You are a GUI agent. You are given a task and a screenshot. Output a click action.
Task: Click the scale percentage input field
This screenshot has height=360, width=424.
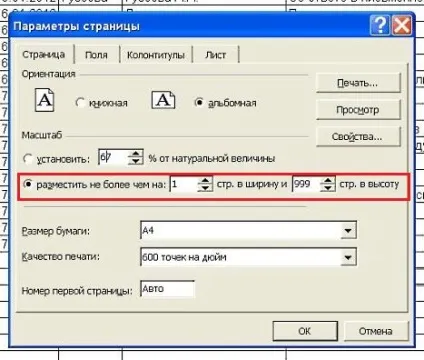113,157
